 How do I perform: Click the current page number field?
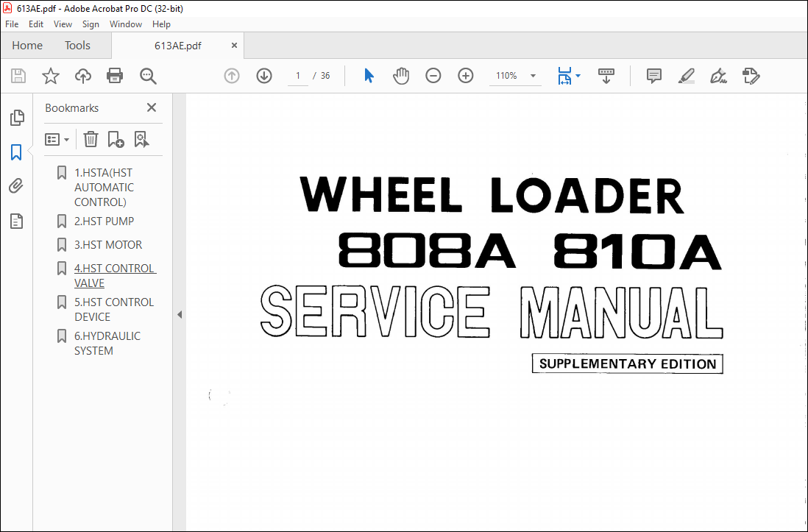coord(298,76)
